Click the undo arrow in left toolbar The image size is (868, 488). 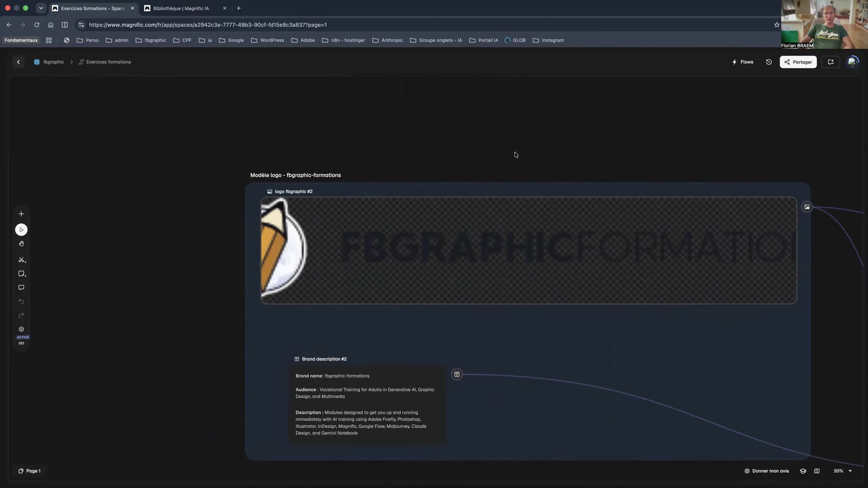click(21, 301)
